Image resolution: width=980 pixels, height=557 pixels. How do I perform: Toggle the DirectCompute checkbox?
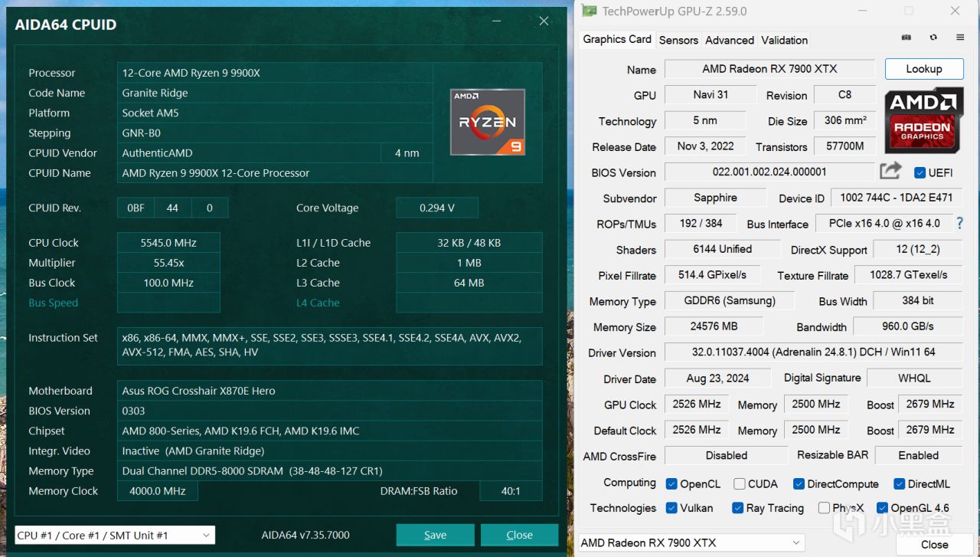point(799,483)
